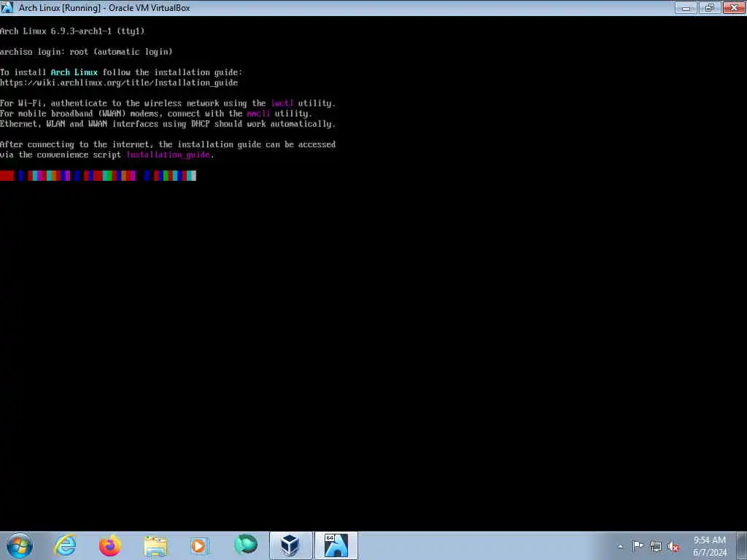Viewport: 747px width, 560px height.
Task: Open the Windows Start menu
Action: pyautogui.click(x=20, y=545)
